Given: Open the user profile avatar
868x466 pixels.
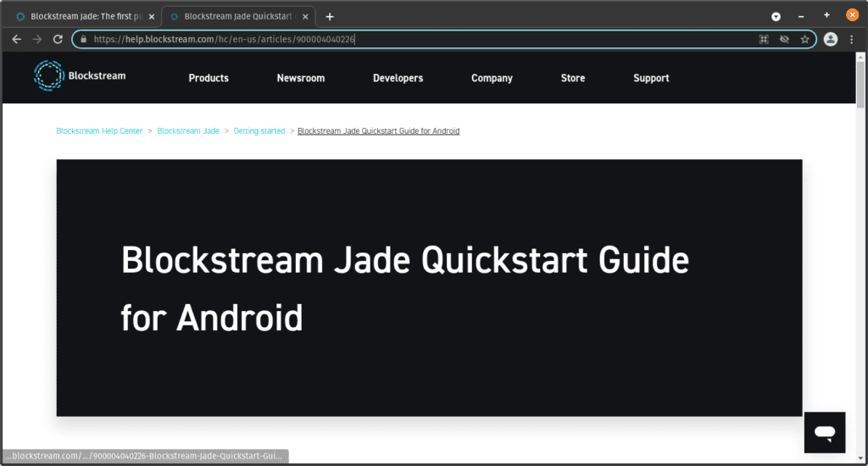Looking at the screenshot, I should 831,39.
